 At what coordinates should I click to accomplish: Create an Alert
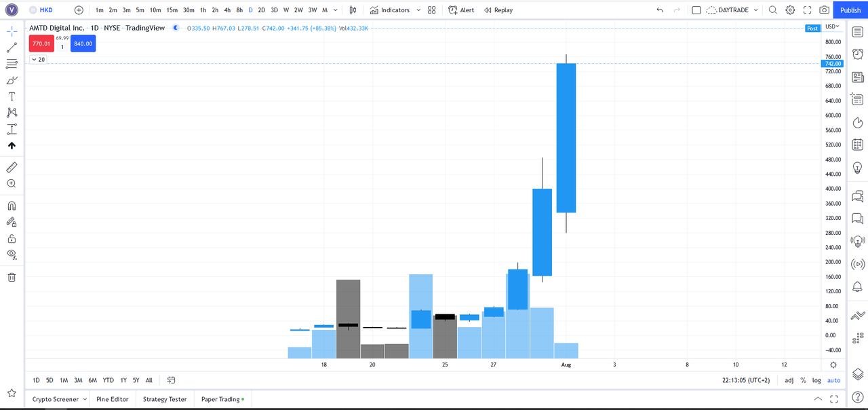[461, 10]
